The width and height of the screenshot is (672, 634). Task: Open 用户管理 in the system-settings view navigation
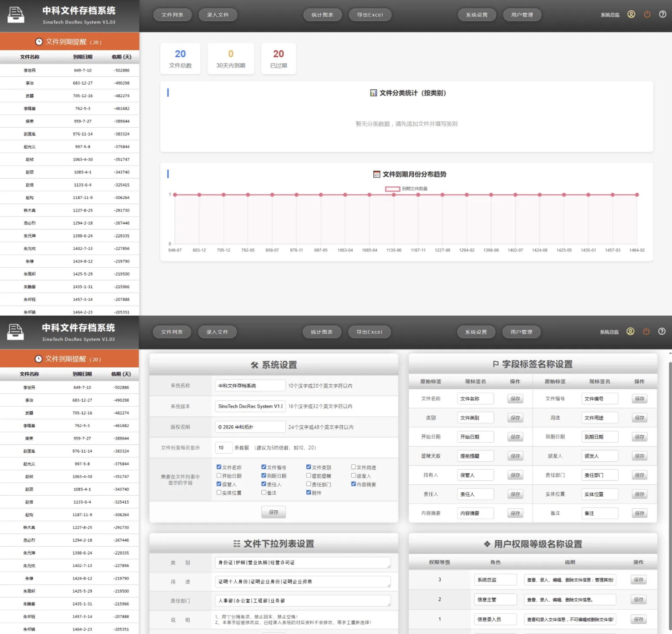tap(521, 332)
